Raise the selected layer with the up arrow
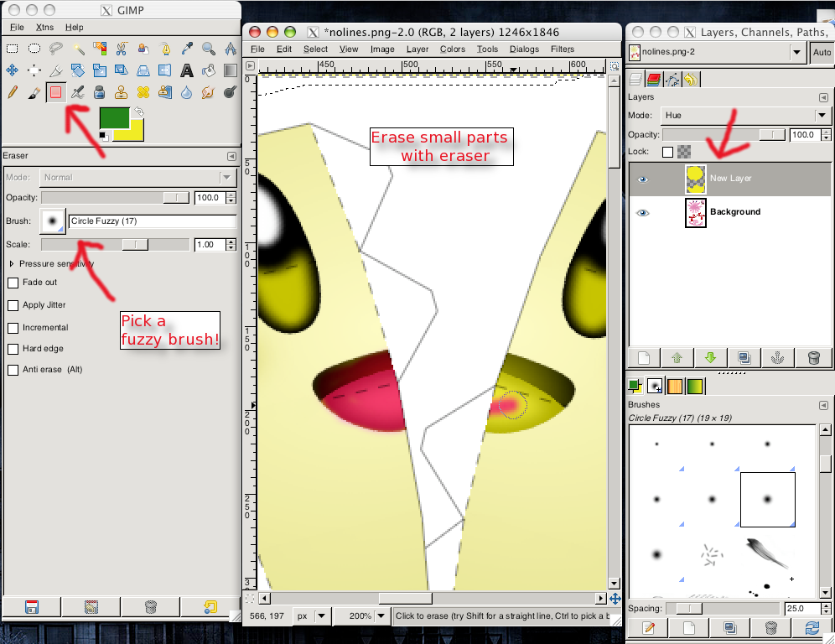This screenshot has height=644, width=835. coord(677,357)
